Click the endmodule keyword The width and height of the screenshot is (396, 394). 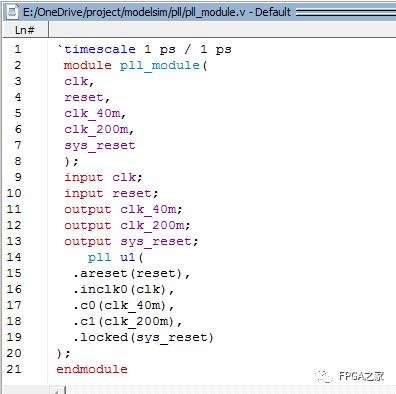(92, 369)
